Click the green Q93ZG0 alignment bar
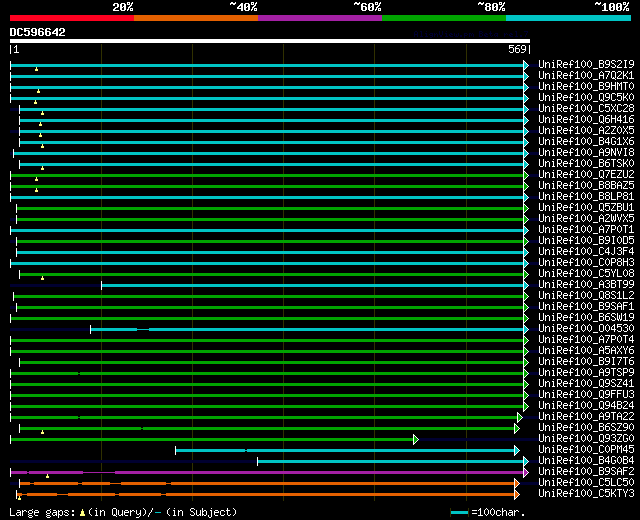The image size is (640, 520). 212,439
